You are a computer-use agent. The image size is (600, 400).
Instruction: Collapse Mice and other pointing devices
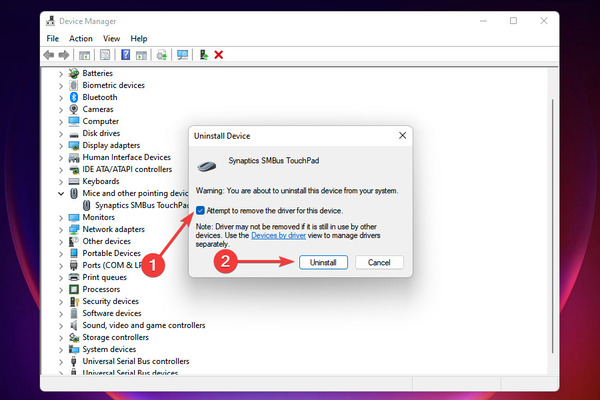point(61,193)
